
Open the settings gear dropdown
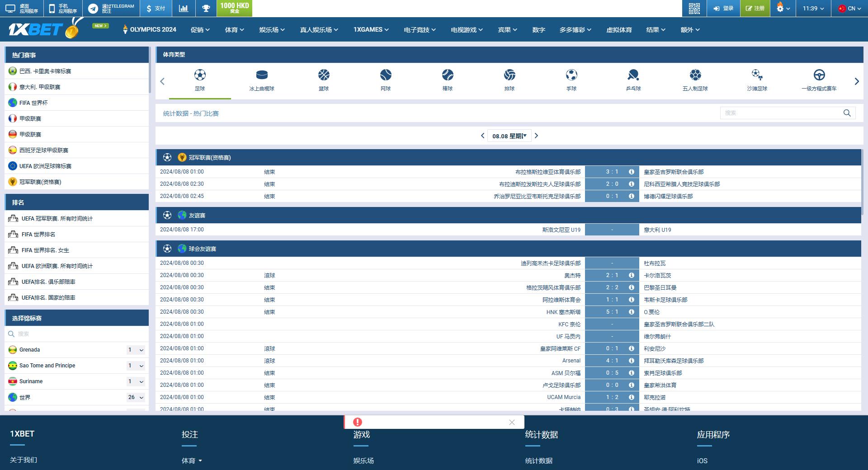point(783,8)
